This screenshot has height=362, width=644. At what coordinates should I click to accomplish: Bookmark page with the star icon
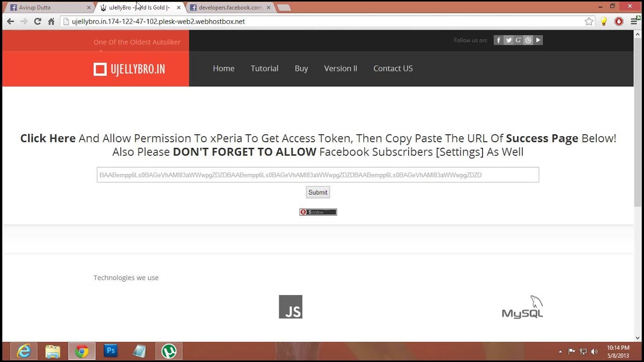click(589, 22)
